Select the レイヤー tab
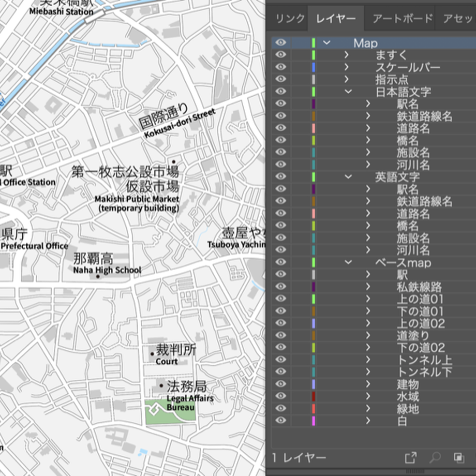Screen dimensions: 476x476 coord(336,19)
